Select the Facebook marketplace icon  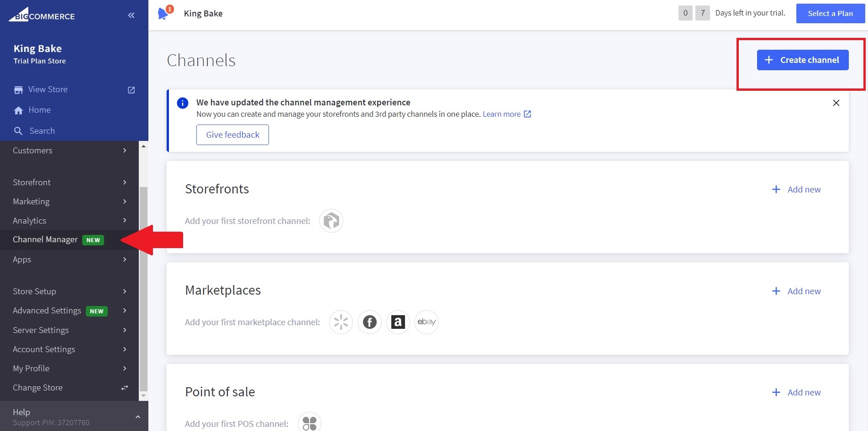369,322
